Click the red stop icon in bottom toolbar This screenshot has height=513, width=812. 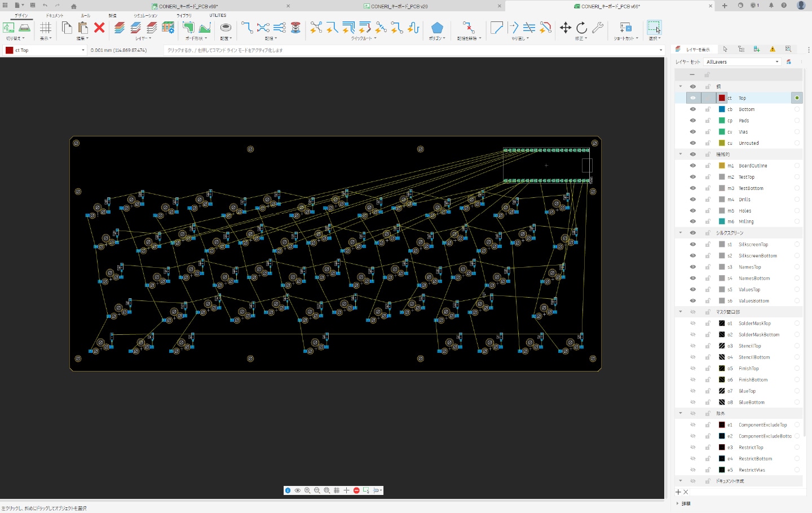pos(356,490)
